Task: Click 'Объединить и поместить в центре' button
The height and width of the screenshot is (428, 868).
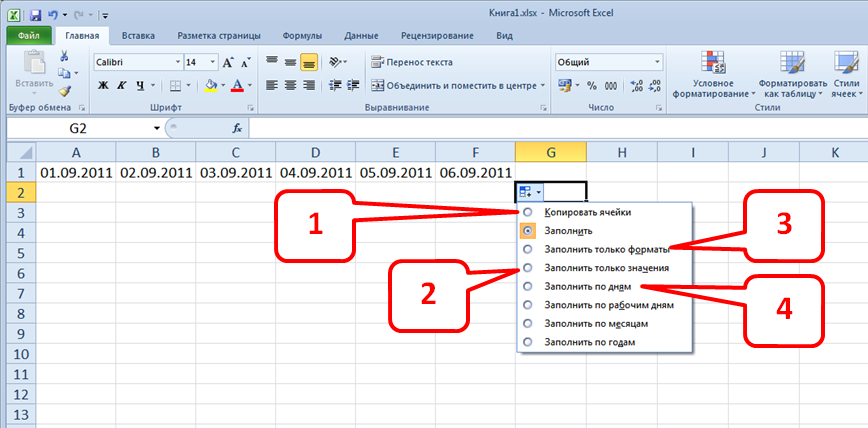Action: 456,86
